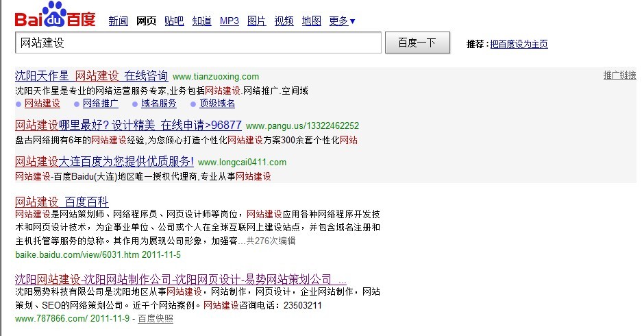The height and width of the screenshot is (336, 644).
Task: Click the search input field
Action: (197, 43)
